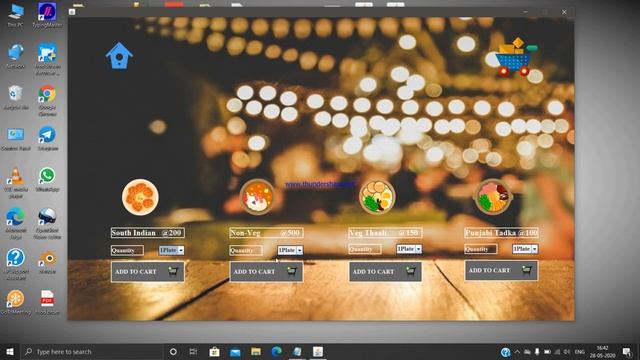Select the Veg Thaali dish image
The width and height of the screenshot is (640, 360).
coord(377,197)
